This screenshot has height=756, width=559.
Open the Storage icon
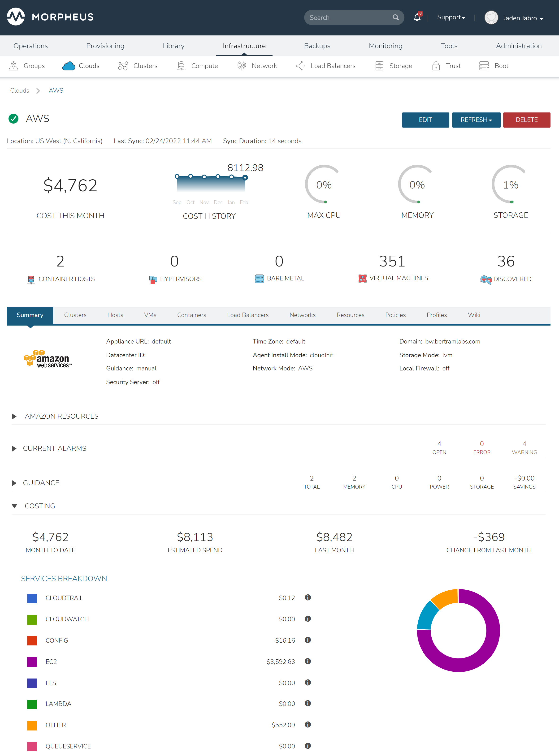pos(379,66)
